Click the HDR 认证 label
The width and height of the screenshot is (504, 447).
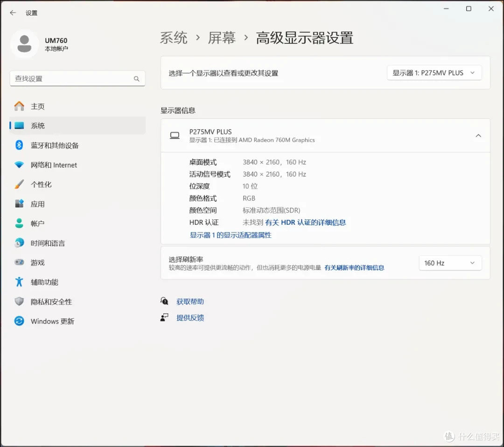pos(204,222)
